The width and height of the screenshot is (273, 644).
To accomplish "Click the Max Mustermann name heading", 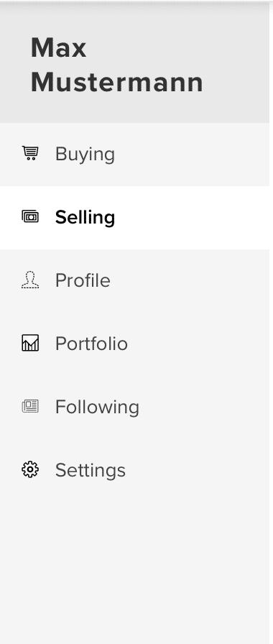I will (117, 65).
